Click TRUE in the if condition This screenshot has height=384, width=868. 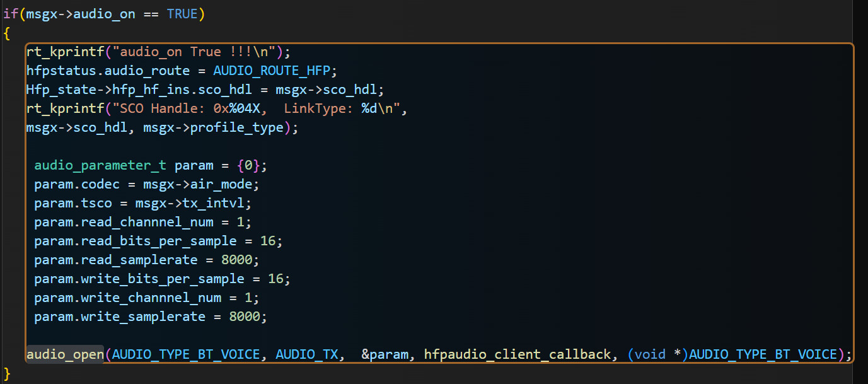(x=182, y=14)
